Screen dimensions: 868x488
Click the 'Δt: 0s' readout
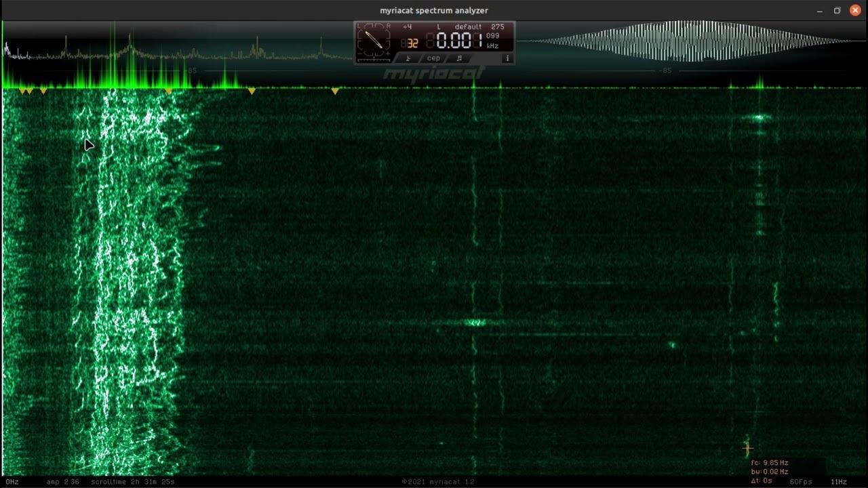(x=762, y=481)
